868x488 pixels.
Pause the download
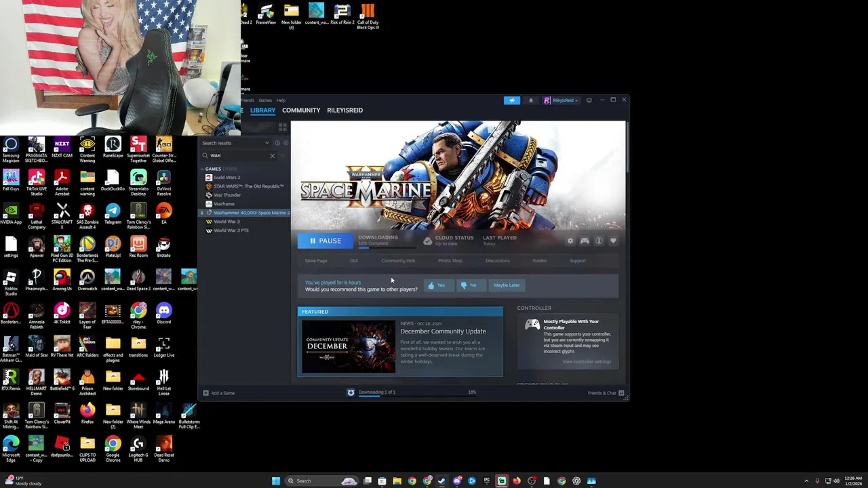coord(325,241)
